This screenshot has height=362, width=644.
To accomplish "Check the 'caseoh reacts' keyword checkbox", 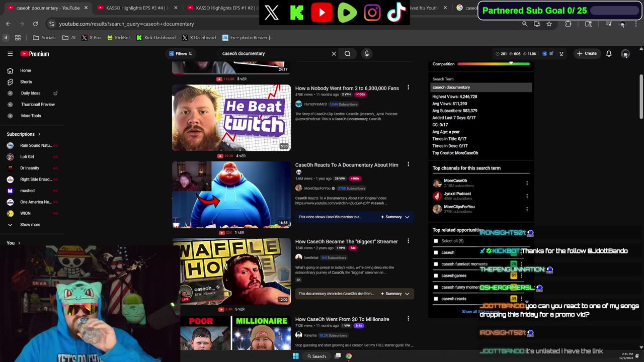I will (436, 299).
